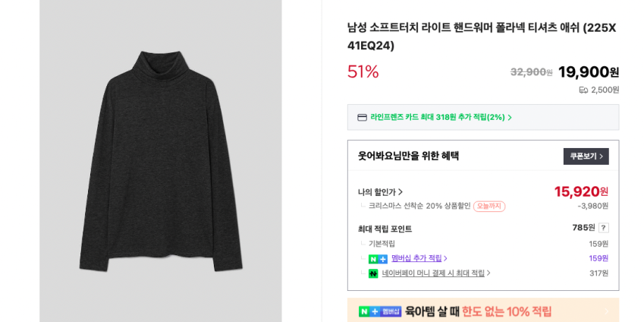644x322 pixels.
Task: Expand 나의 할인가 details chevron
Action: click(x=401, y=192)
